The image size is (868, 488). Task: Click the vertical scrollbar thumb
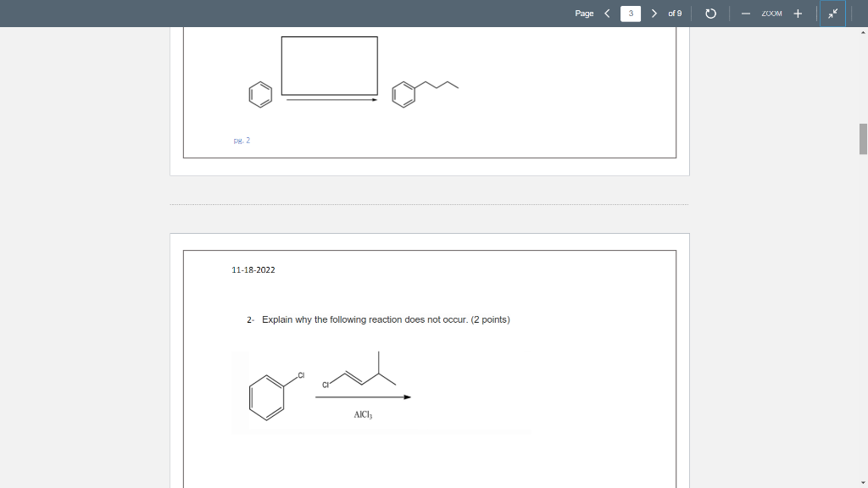(x=863, y=139)
